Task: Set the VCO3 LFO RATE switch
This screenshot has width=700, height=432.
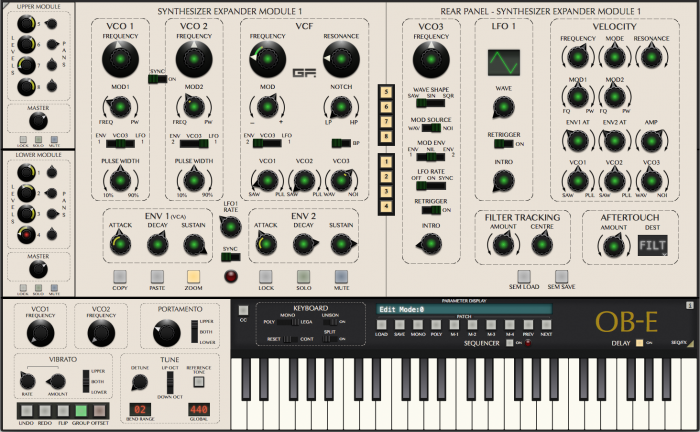Action: 431,185
